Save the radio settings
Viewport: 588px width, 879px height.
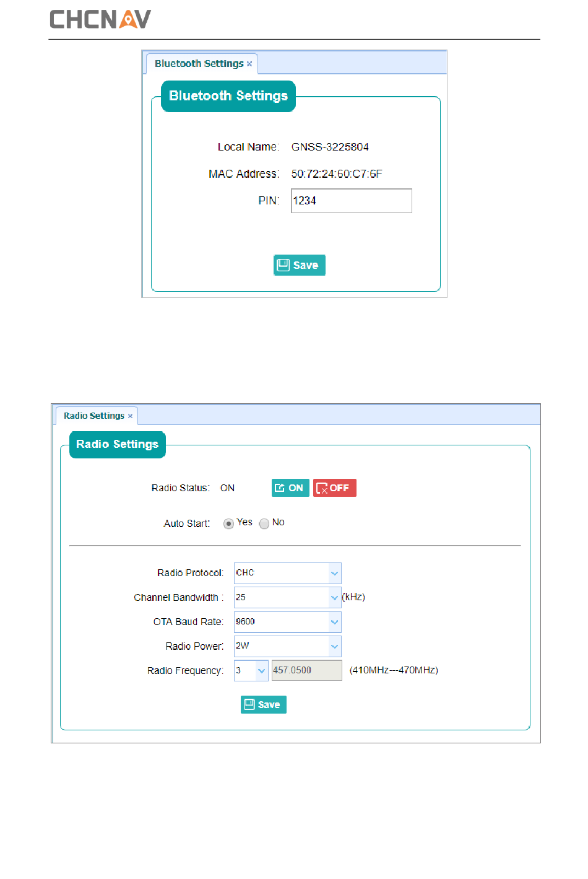click(264, 704)
